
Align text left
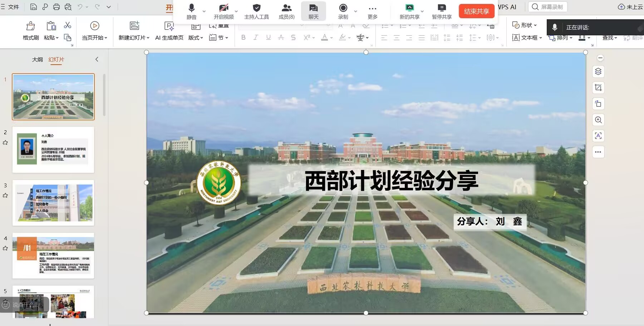point(384,37)
